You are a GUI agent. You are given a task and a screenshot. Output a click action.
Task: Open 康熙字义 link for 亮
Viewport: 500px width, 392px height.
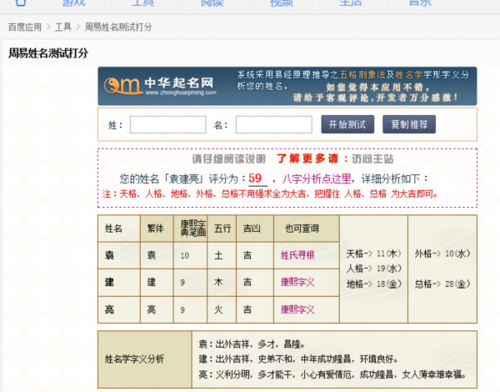pos(297,310)
